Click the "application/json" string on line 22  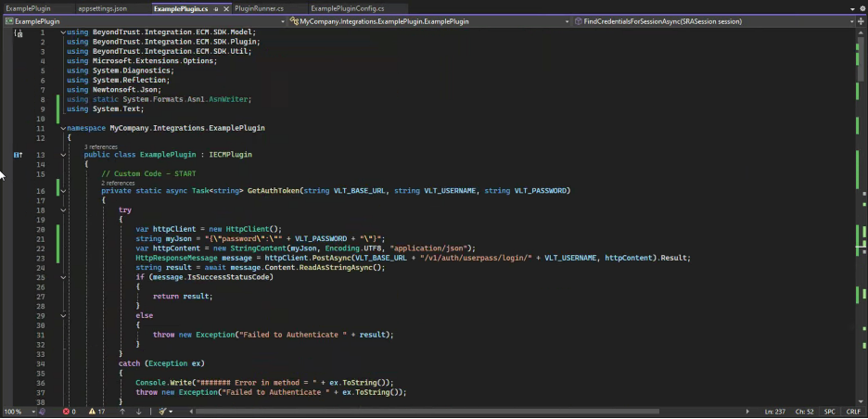click(x=428, y=248)
